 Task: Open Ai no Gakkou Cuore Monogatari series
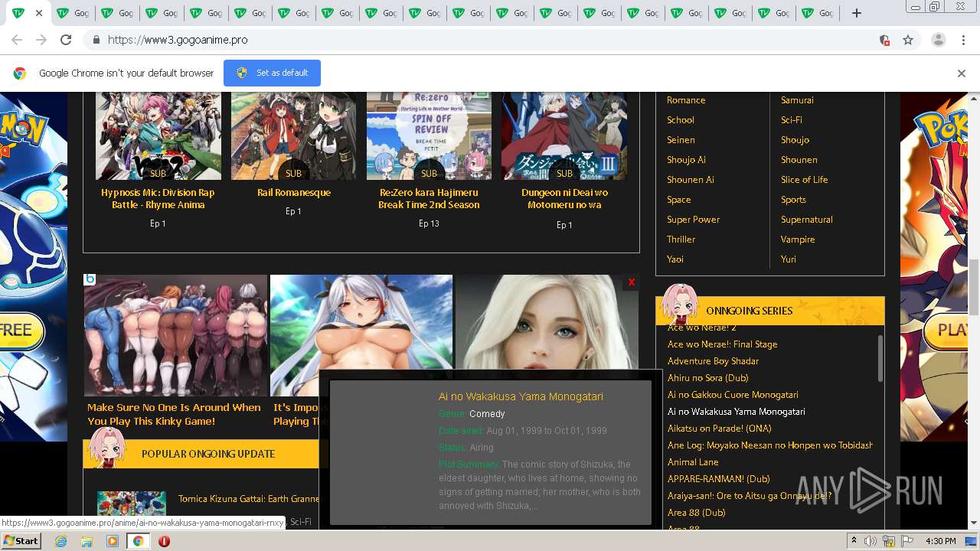[733, 395]
